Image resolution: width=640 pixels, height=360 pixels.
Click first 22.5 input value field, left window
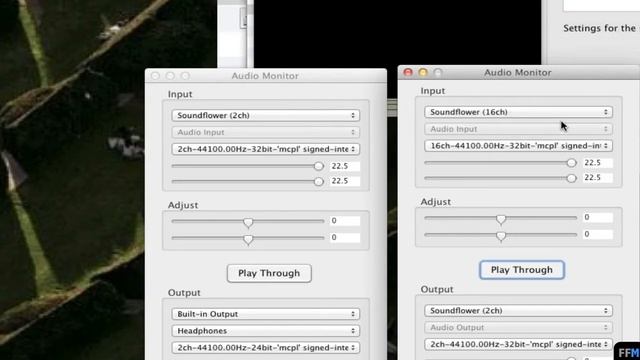pyautogui.click(x=345, y=166)
